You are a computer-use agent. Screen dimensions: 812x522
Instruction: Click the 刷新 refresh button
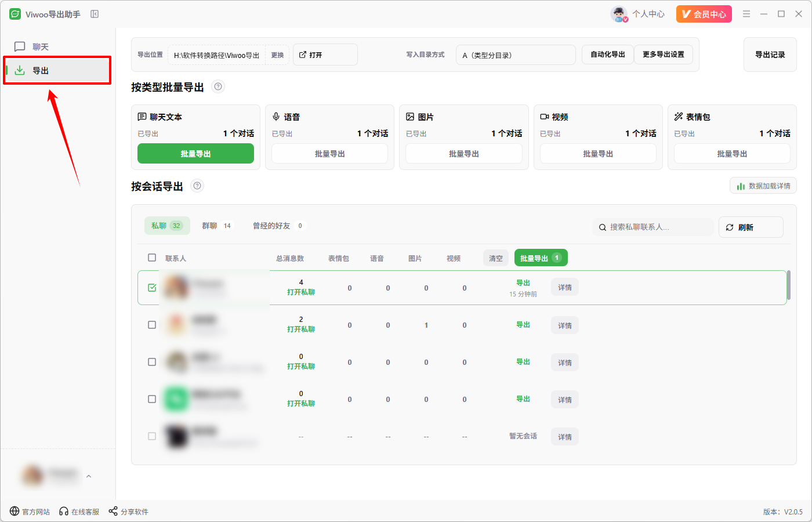pyautogui.click(x=751, y=227)
